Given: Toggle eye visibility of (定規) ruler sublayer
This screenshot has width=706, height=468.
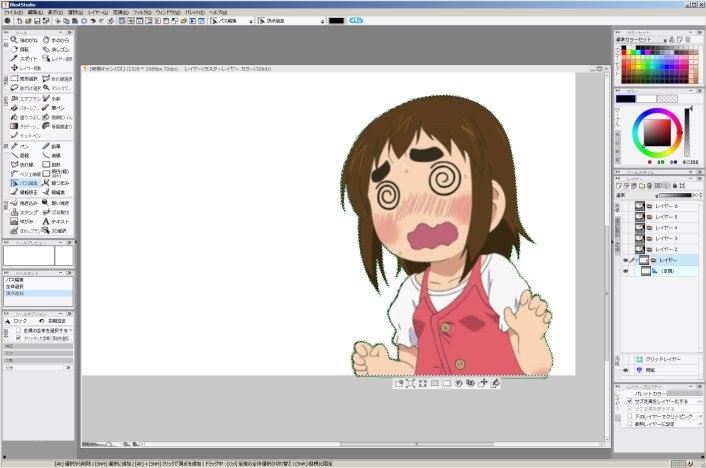Looking at the screenshot, I should pyautogui.click(x=625, y=271).
